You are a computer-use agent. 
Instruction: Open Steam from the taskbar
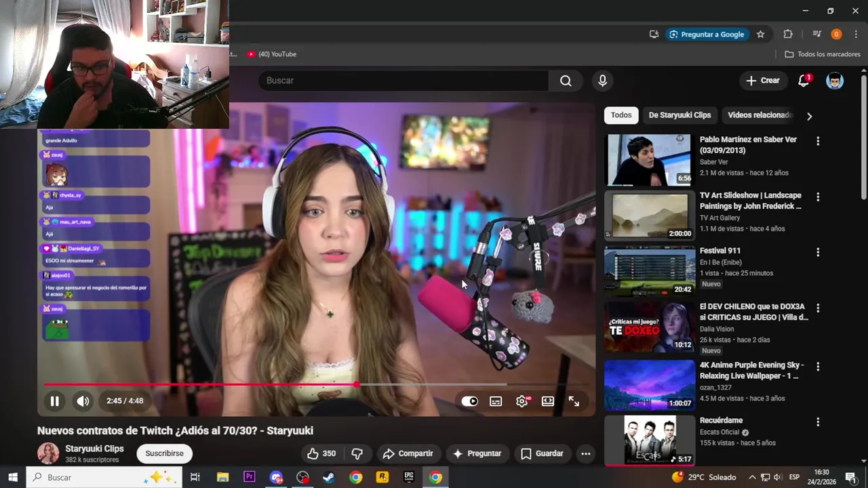[x=329, y=477]
